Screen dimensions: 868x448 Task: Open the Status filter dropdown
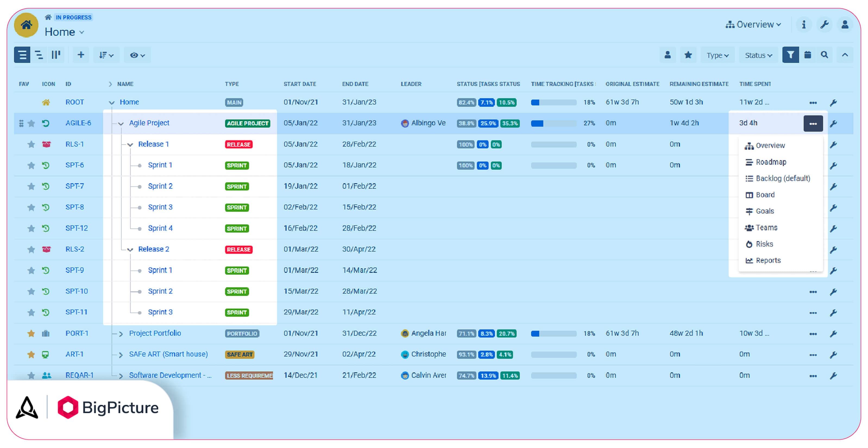[759, 55]
